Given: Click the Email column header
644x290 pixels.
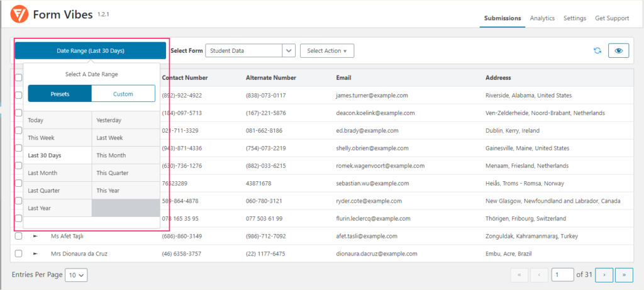Looking at the screenshot, I should pos(343,77).
